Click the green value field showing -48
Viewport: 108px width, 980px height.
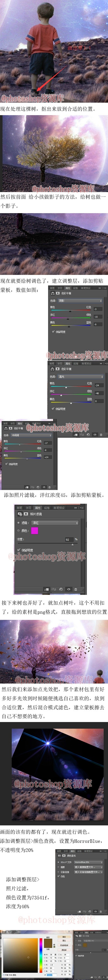click(99, 393)
